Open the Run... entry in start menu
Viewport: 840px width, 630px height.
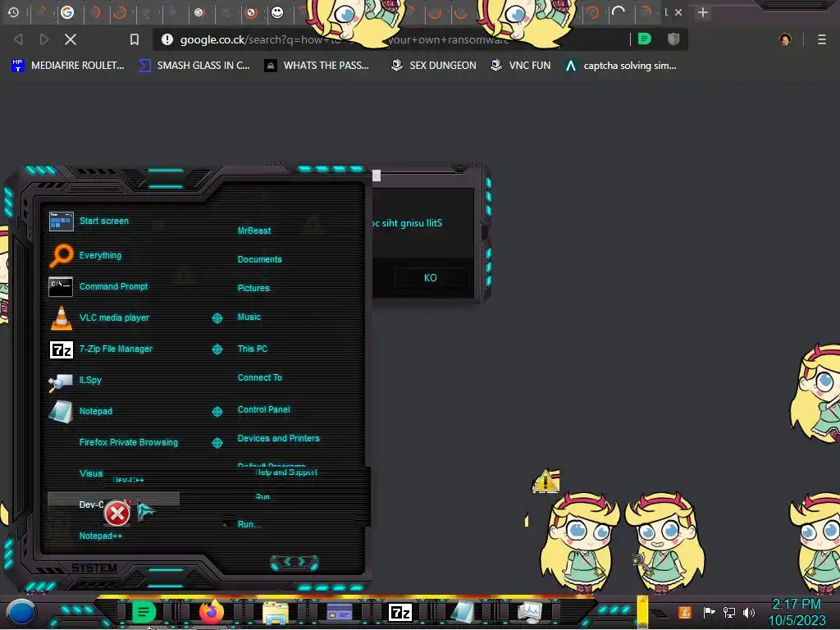coord(249,524)
